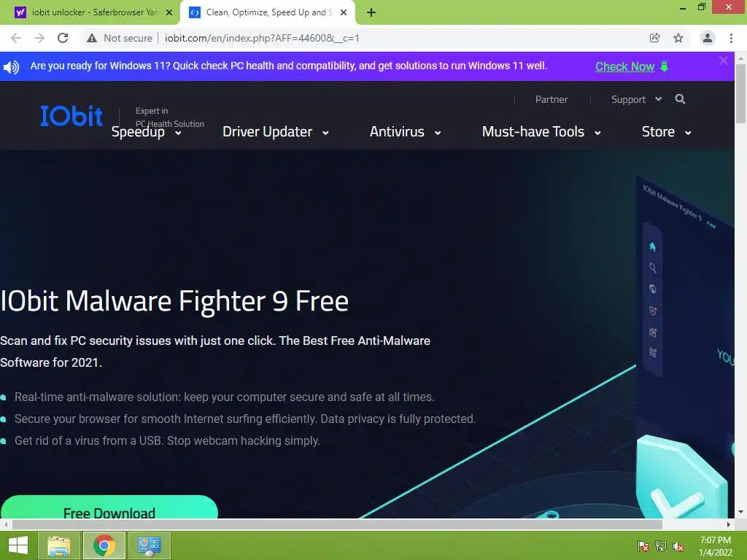This screenshot has width=747, height=560.
Task: Click the scroll up arrow
Action: [x=740, y=58]
